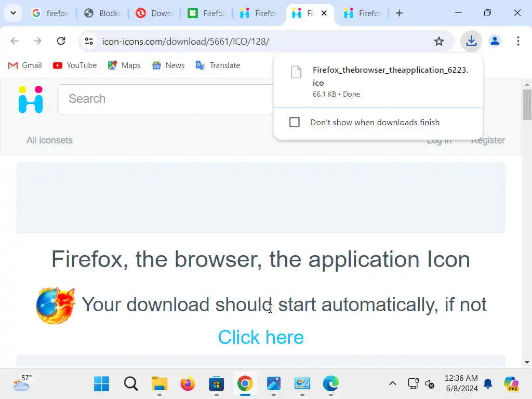The height and width of the screenshot is (399, 532).
Task: Click the 'Register' link
Action: [x=487, y=140]
